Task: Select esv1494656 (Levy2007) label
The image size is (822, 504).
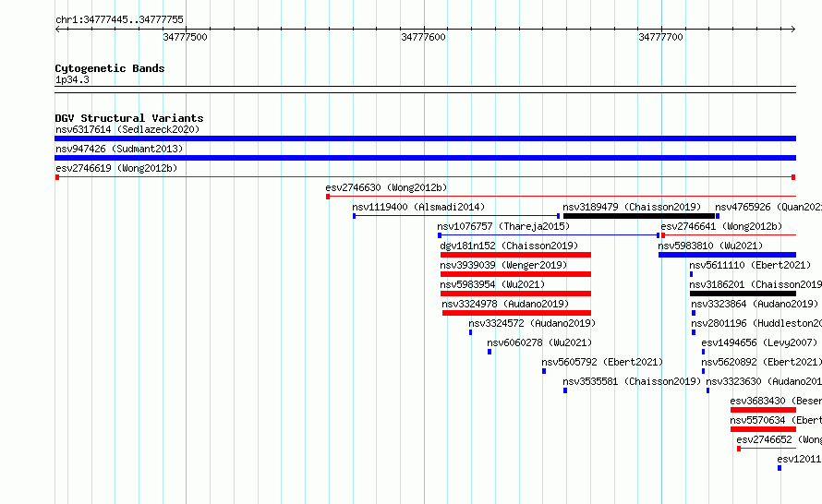Action: click(759, 342)
